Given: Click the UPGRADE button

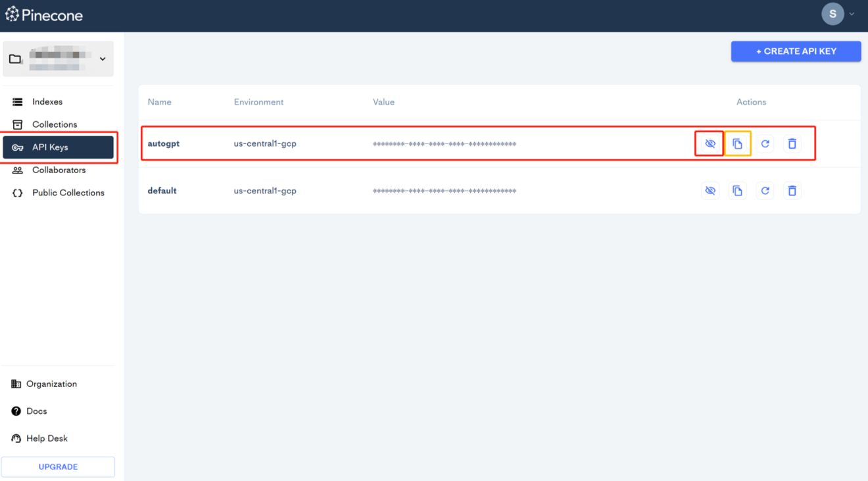Looking at the screenshot, I should (58, 467).
